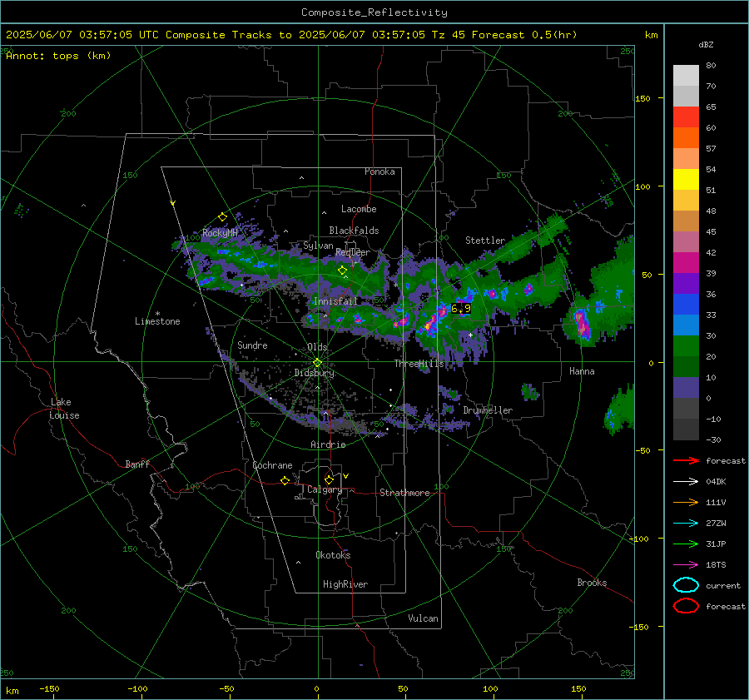This screenshot has width=749, height=700.
Task: Select the yellow diamond marker near RockyMH
Action: click(x=222, y=217)
